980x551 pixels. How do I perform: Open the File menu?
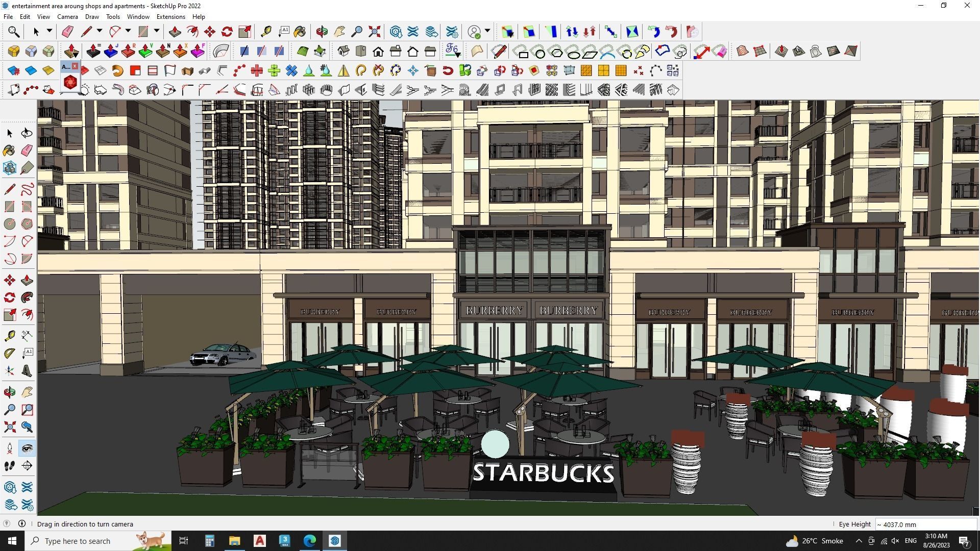[x=8, y=16]
